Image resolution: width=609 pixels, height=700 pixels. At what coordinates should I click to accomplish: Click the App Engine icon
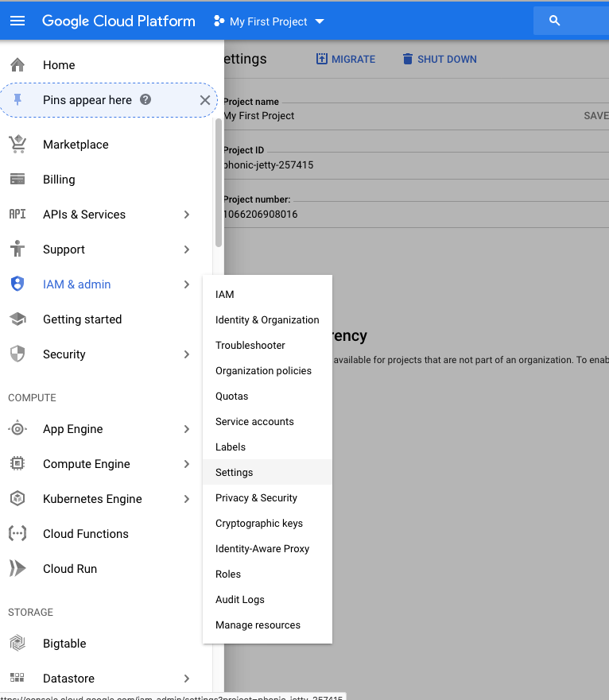(x=17, y=428)
